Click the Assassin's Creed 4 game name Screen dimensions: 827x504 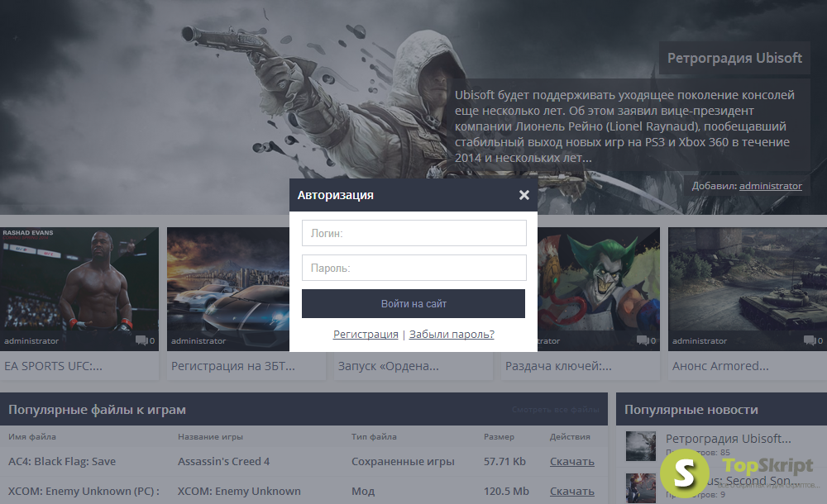[x=223, y=461]
